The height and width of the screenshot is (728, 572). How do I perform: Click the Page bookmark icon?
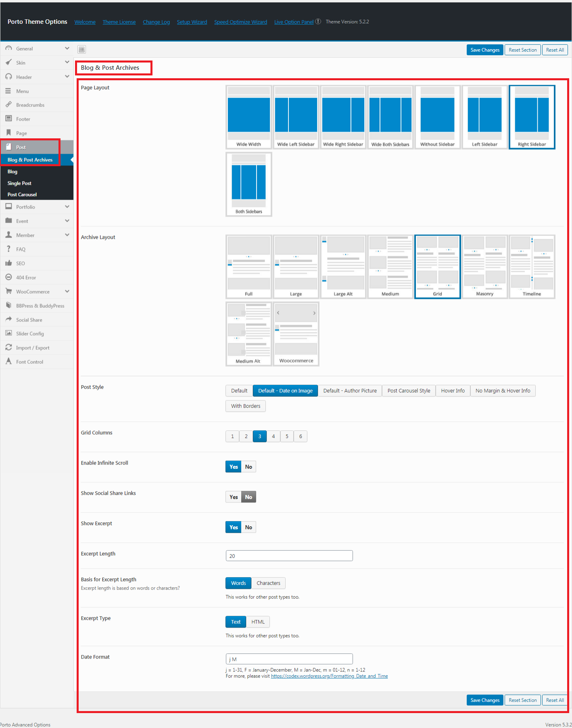pyautogui.click(x=8, y=133)
